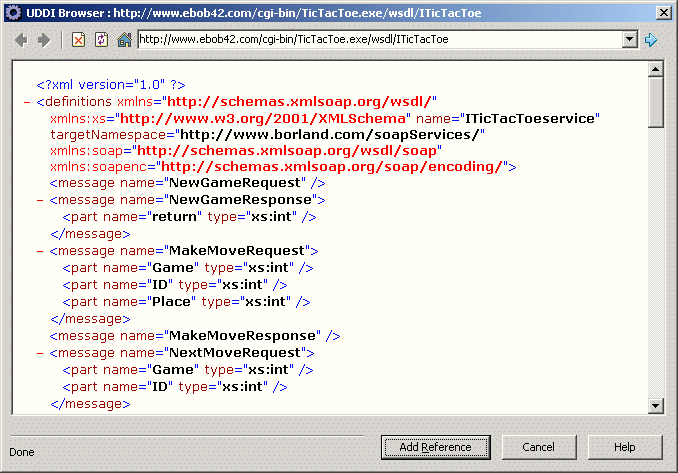The image size is (678, 473).
Task: Click the ID part under NextMoveRequest
Action: point(175,387)
